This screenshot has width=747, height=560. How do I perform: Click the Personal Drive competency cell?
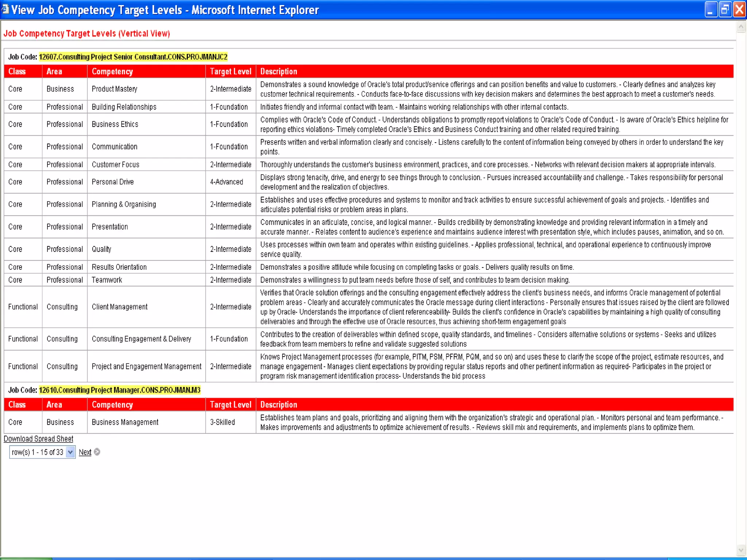[x=113, y=182]
